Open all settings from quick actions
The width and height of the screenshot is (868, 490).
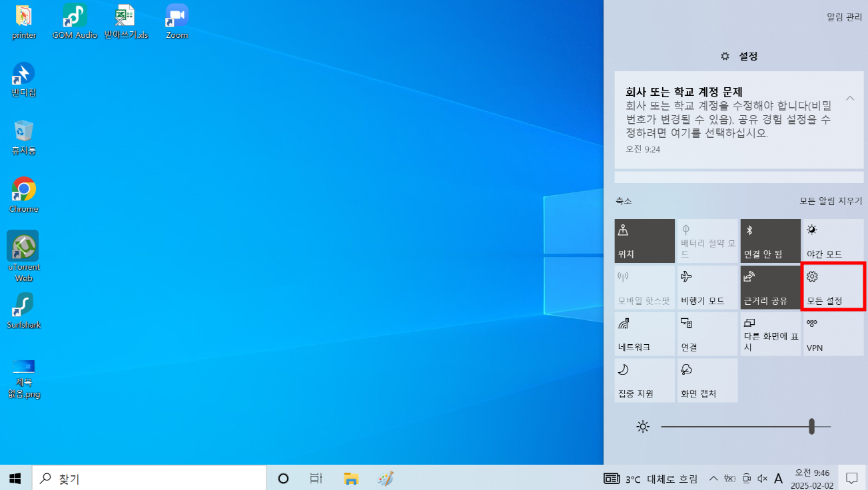click(832, 286)
